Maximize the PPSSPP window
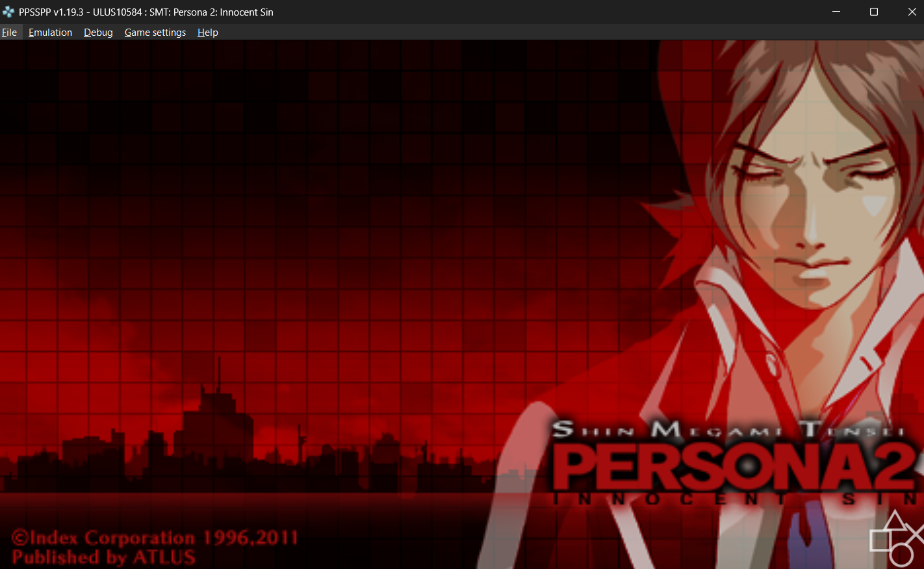Screen dimensions: 924x569 [x=874, y=12]
